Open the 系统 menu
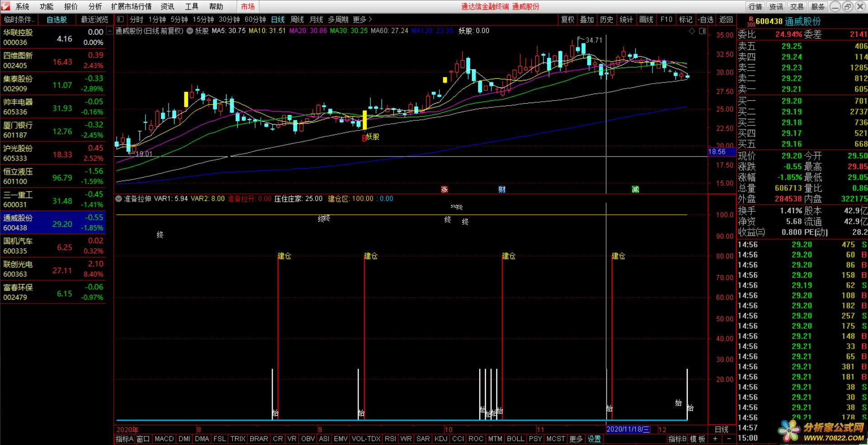868x445 pixels. click(22, 6)
